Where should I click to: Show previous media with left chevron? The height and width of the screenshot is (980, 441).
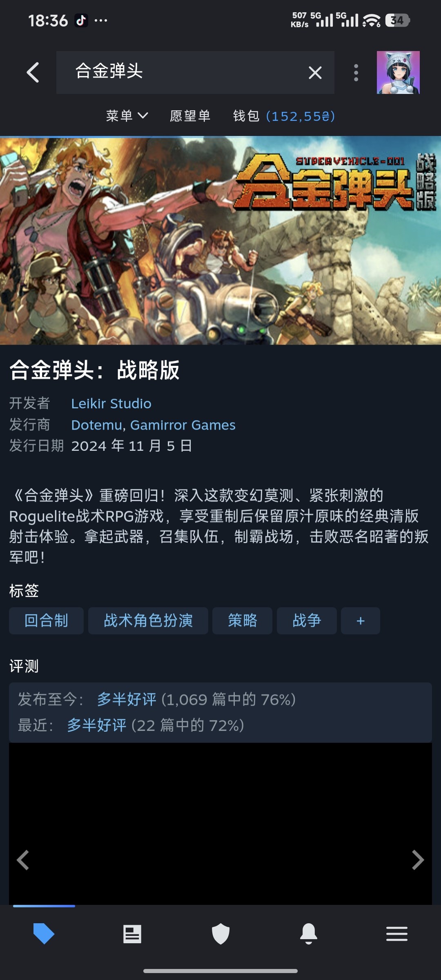(23, 860)
